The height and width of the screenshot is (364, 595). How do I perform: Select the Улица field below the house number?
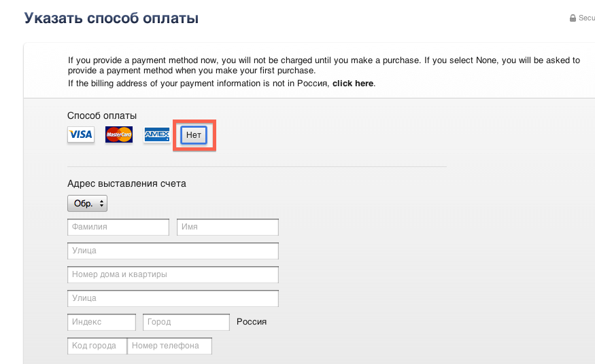click(173, 299)
